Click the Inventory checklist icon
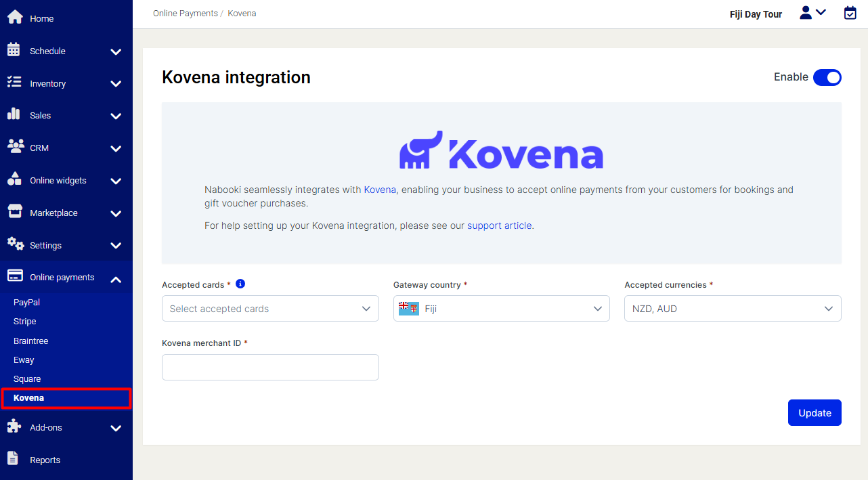Viewport: 868px width, 480px height. coord(14,82)
